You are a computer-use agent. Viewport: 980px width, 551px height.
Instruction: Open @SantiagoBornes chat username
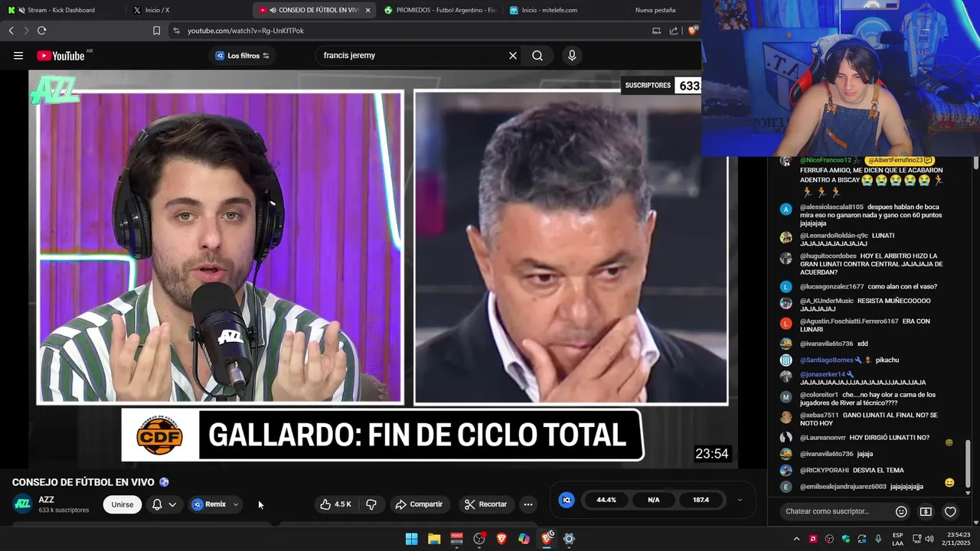pos(826,360)
